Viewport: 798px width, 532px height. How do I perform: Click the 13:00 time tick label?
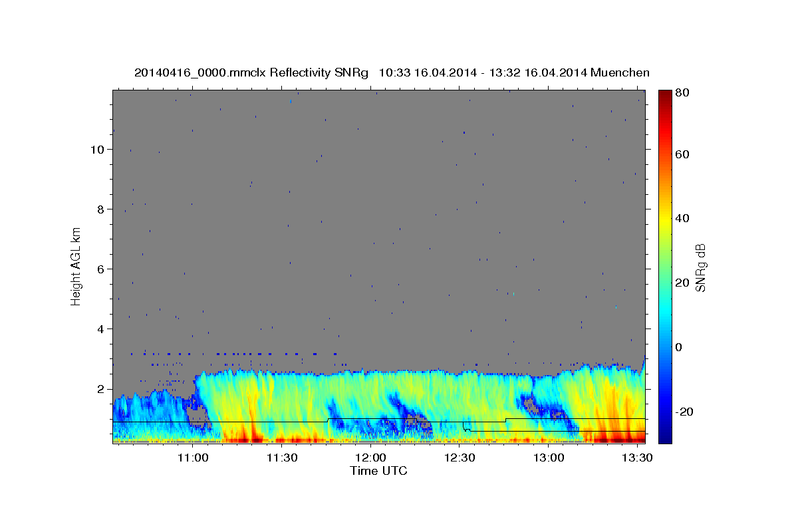[549, 458]
